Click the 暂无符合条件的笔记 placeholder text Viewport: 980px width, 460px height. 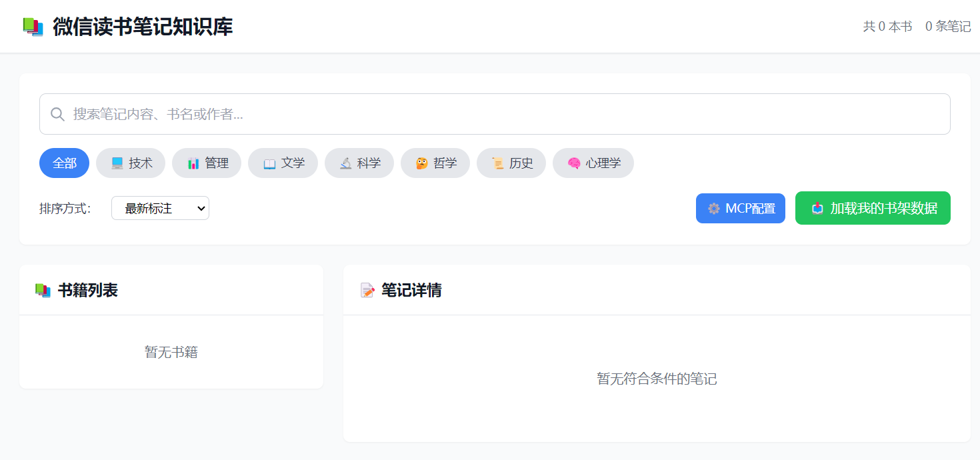[657, 379]
